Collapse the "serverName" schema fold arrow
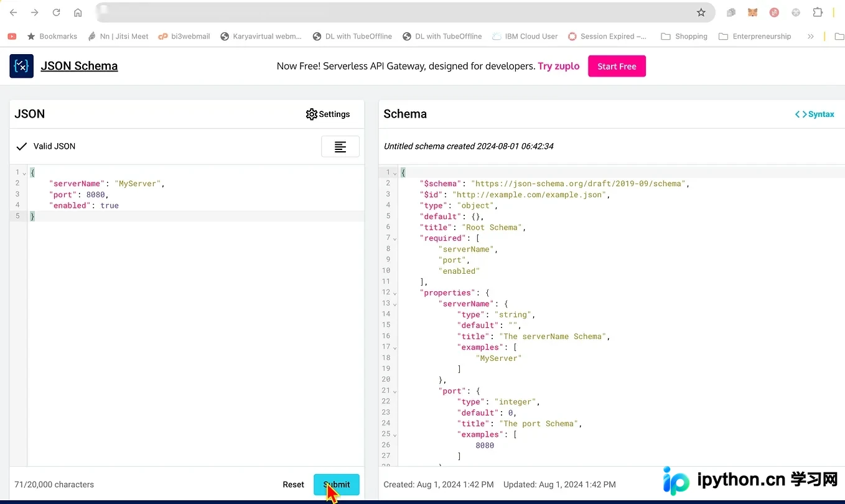This screenshot has width=845, height=504. click(x=394, y=304)
